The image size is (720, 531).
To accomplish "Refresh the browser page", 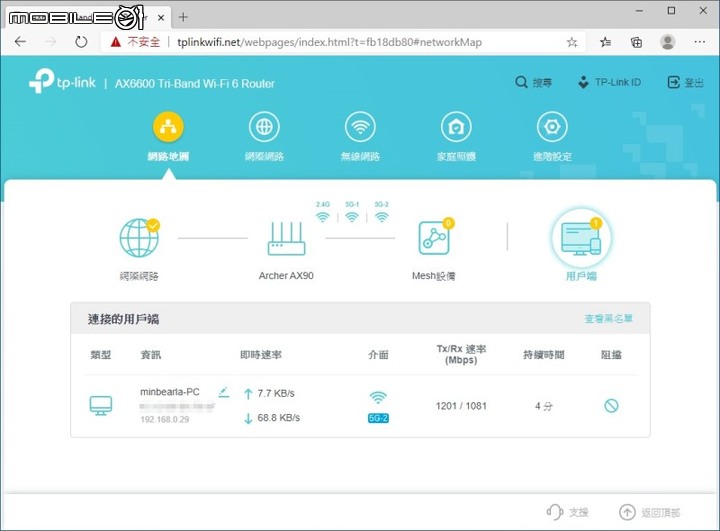I will [81, 42].
